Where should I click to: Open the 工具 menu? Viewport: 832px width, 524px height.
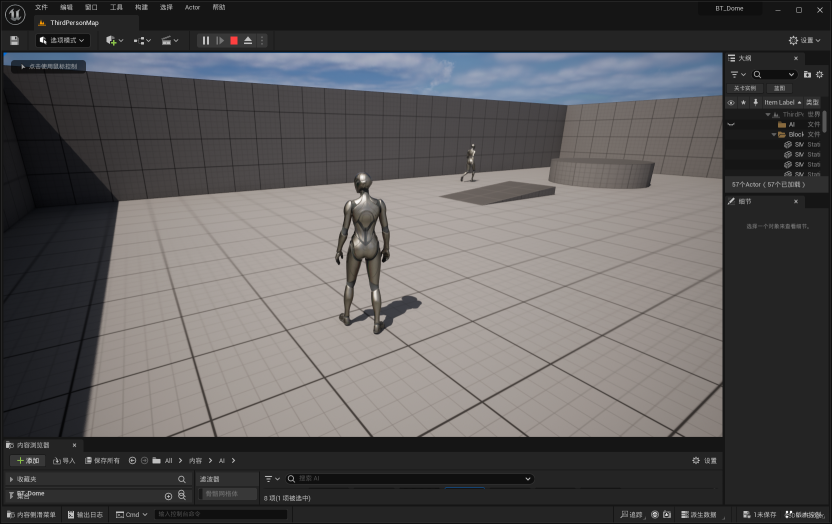(x=116, y=7)
